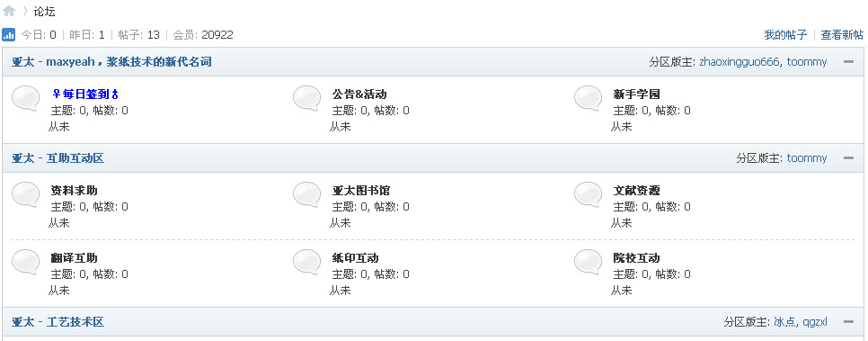Click the home icon in breadcrumb
Screen dimensions: 868x341
(x=9, y=11)
